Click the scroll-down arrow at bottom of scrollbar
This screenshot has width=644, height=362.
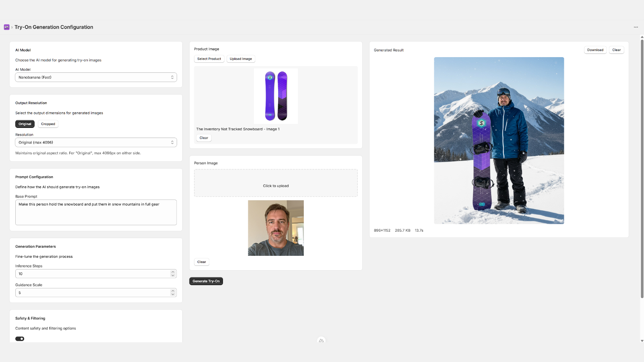tap(641, 340)
